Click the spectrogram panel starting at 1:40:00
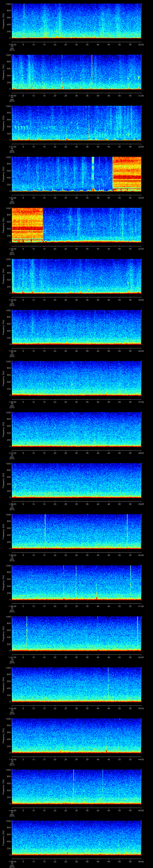The image size is (153, 868). (x=77, y=583)
